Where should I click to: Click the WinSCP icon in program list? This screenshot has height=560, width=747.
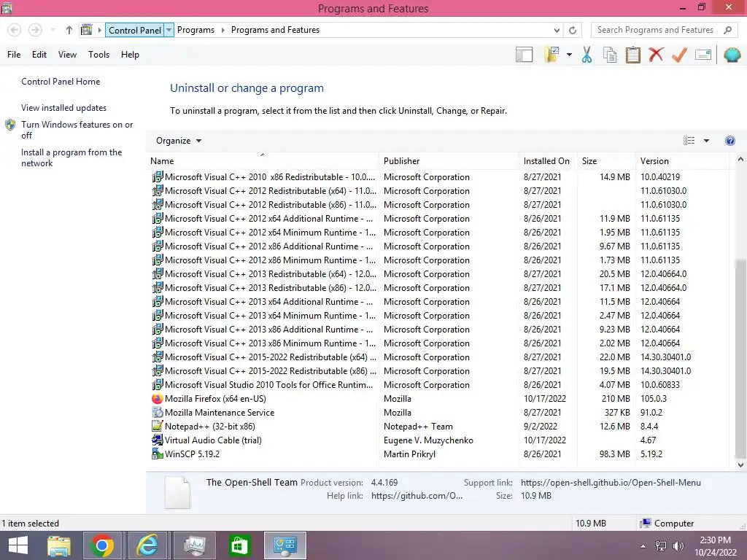click(157, 454)
